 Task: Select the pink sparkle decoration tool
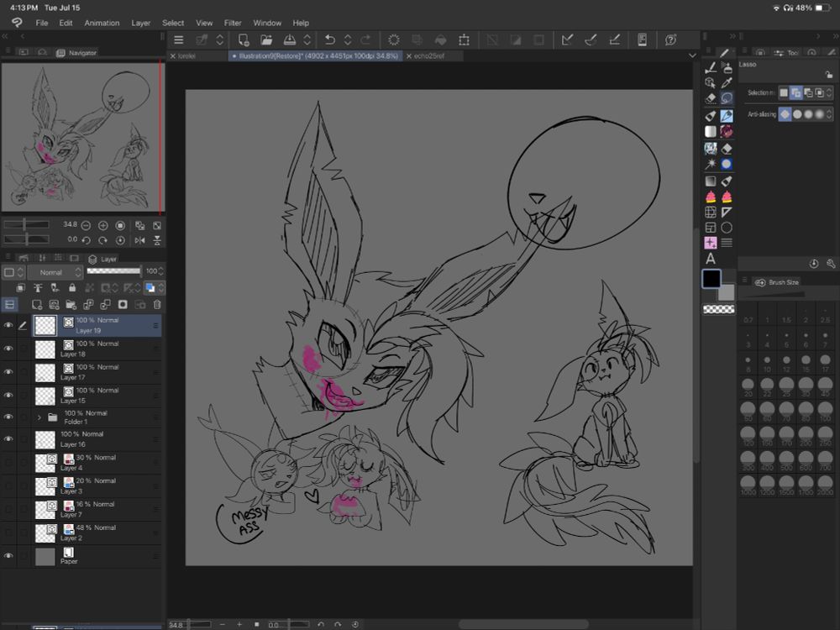711,244
